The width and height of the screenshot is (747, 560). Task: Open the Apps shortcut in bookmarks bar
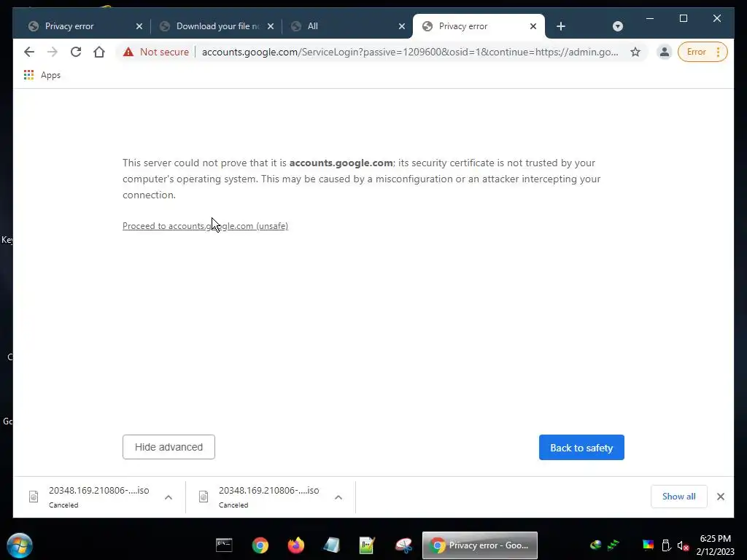point(42,75)
